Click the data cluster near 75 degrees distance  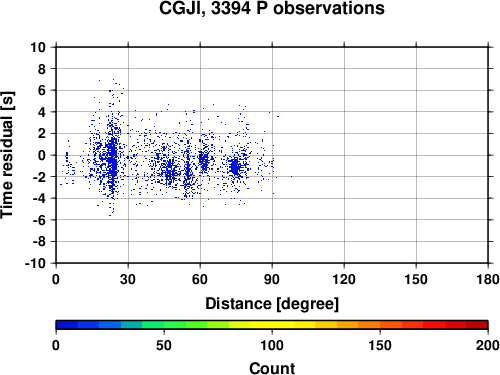(236, 167)
